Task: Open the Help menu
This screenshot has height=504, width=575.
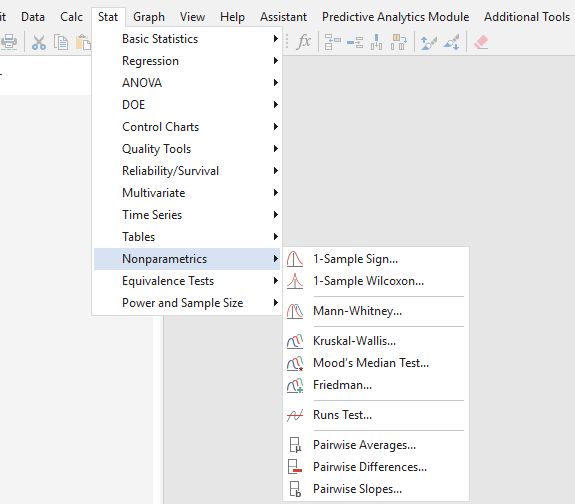Action: click(x=232, y=17)
